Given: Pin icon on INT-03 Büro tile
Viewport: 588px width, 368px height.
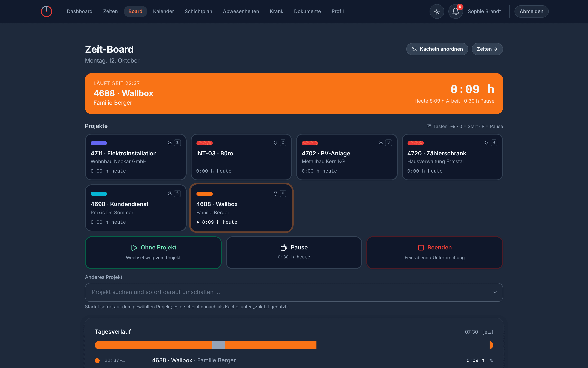Looking at the screenshot, I should click(276, 143).
